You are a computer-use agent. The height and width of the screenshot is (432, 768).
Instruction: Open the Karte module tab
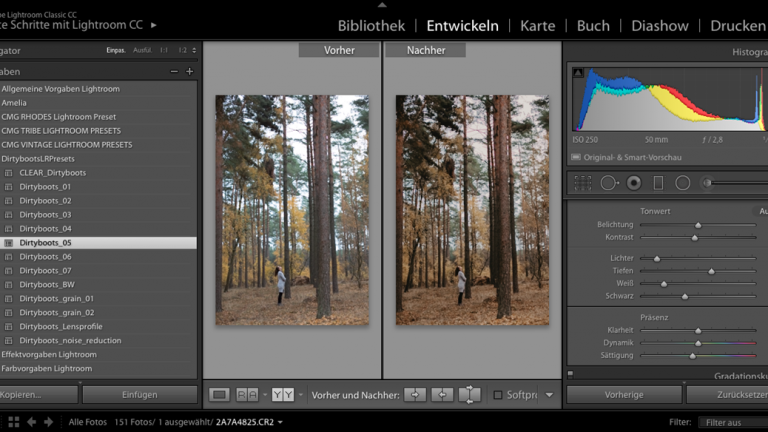tap(537, 25)
